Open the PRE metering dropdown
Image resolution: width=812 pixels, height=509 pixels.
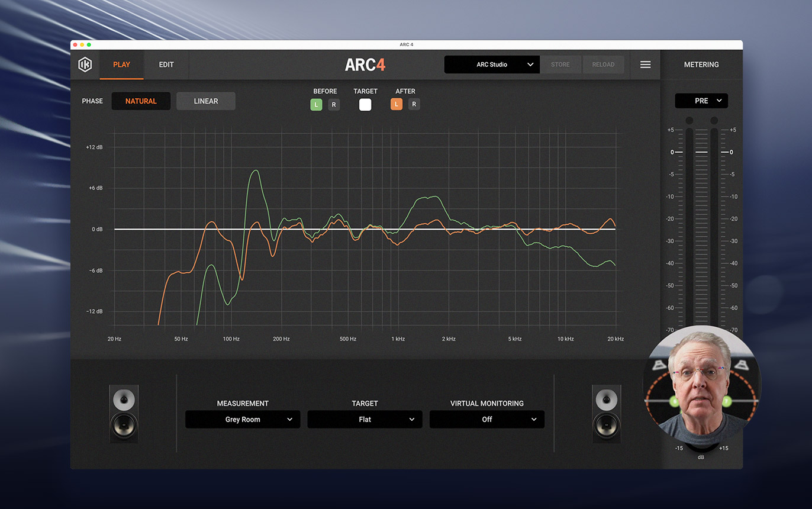coord(701,101)
